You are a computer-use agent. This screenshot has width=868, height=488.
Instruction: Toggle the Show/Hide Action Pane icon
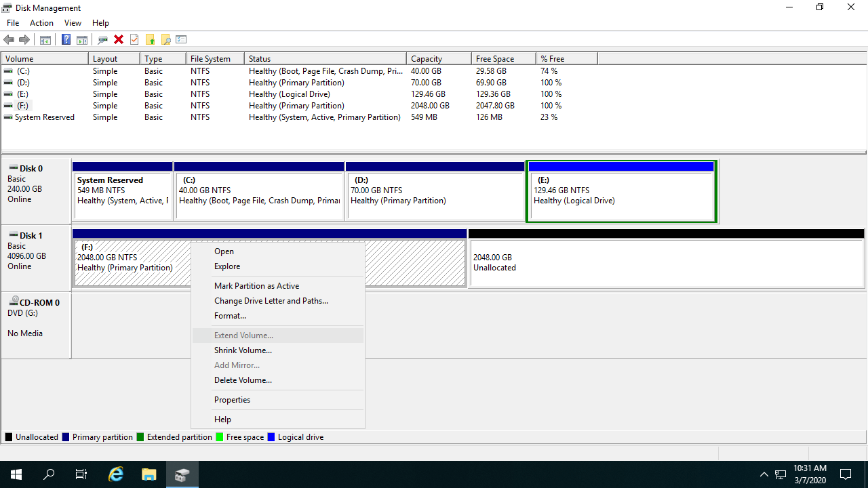pyautogui.click(x=82, y=40)
